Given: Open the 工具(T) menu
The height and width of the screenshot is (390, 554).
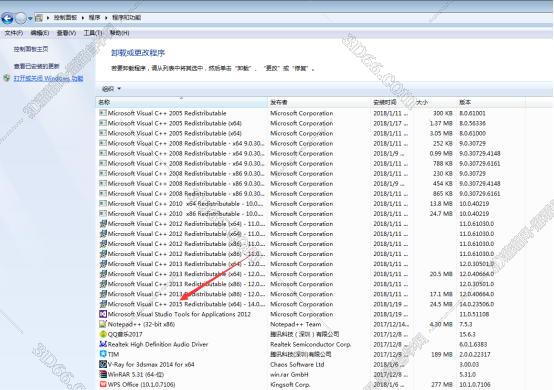Looking at the screenshot, I should [93, 33].
